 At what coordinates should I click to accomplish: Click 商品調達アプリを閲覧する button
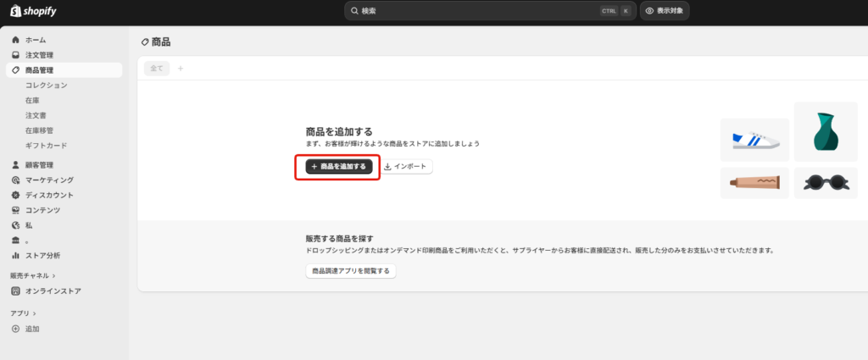[x=351, y=271]
